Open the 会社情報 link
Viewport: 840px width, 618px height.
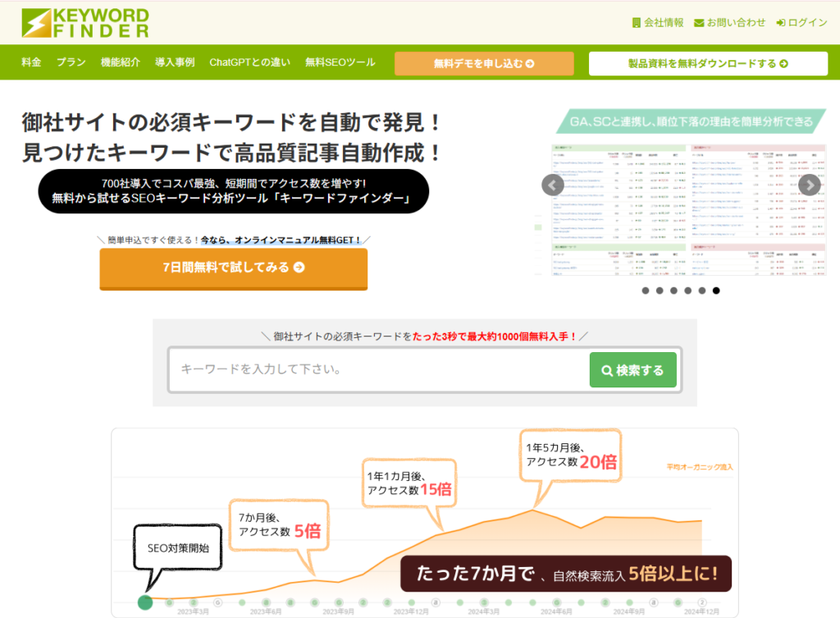(658, 22)
